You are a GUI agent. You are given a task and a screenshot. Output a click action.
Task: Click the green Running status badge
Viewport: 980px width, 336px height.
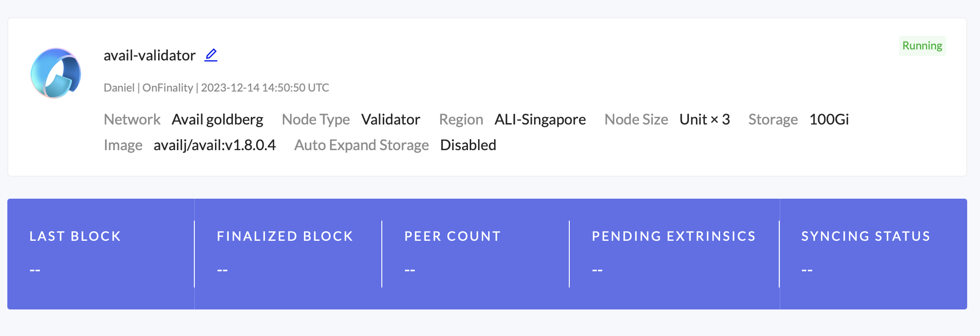tap(922, 46)
